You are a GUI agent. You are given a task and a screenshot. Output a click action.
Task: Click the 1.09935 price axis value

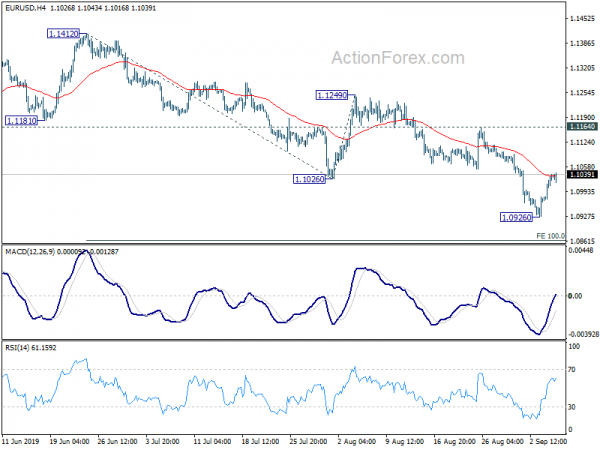click(582, 192)
